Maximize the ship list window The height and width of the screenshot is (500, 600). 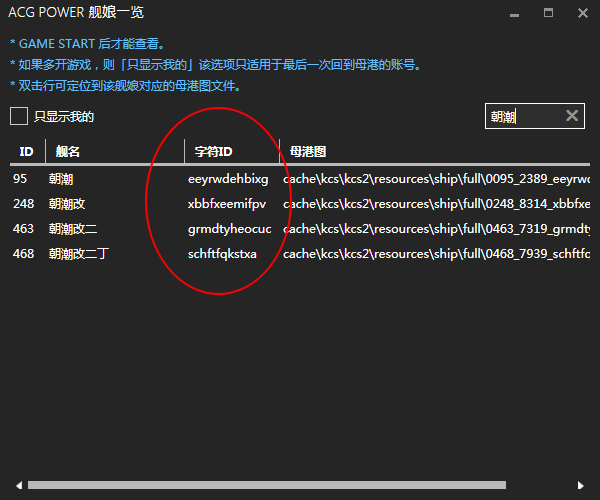tap(547, 14)
